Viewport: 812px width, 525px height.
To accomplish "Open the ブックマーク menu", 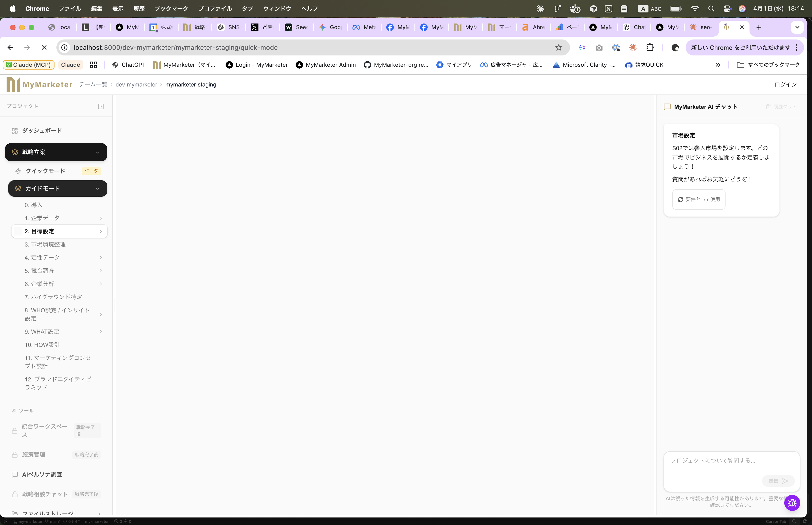I will [171, 8].
